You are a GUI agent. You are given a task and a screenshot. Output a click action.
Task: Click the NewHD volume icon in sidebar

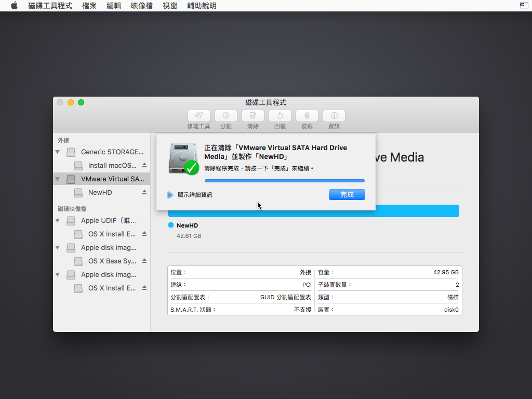point(78,193)
